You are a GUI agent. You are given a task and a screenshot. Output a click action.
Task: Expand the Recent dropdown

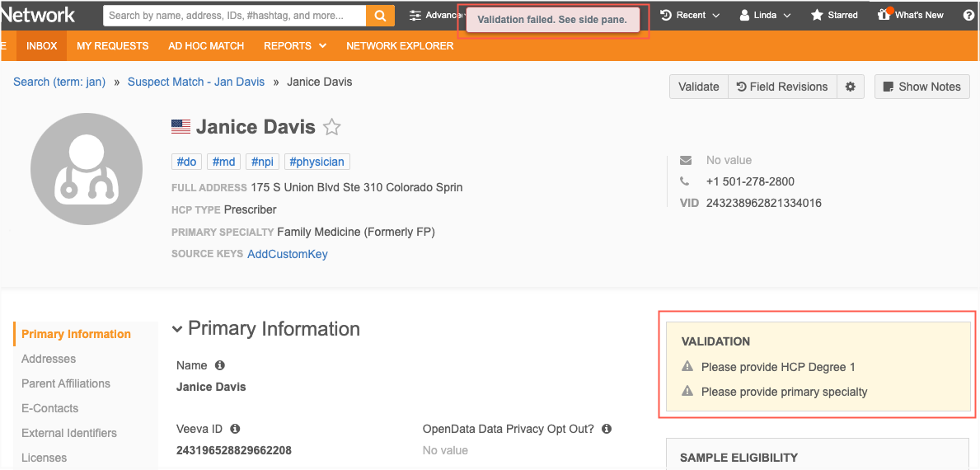tap(690, 15)
